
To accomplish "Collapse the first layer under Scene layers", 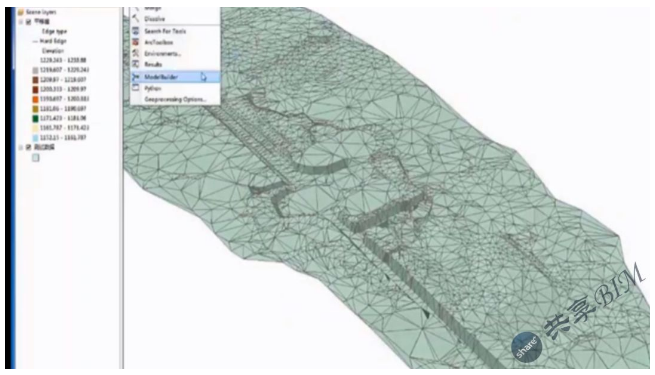I will [x=21, y=22].
